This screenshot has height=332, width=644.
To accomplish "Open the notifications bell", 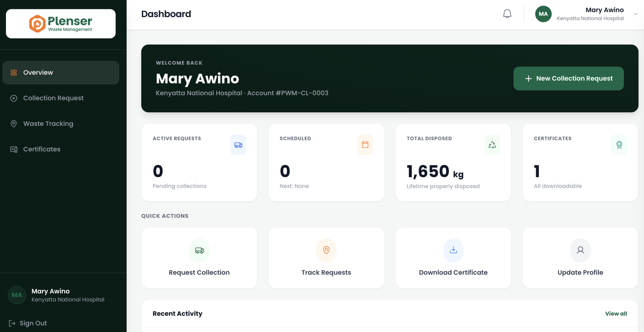I will [507, 14].
